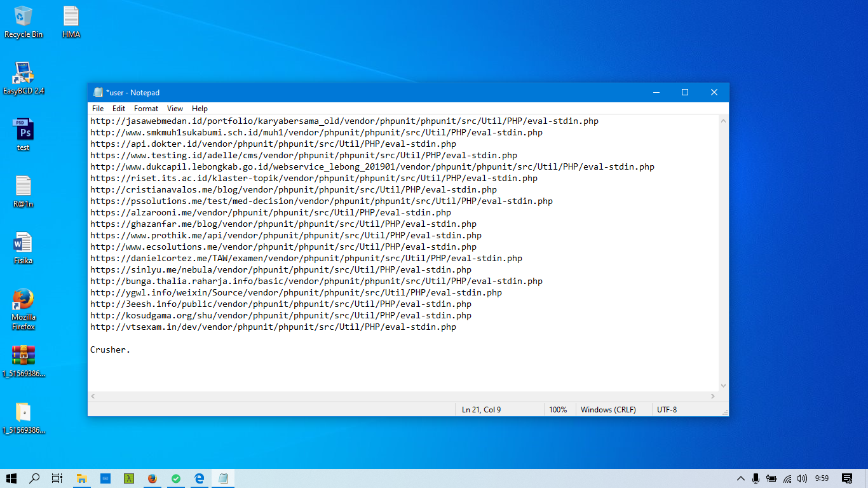868x488 pixels.
Task: Click the 3eesh.info URL line
Action: coord(281,304)
